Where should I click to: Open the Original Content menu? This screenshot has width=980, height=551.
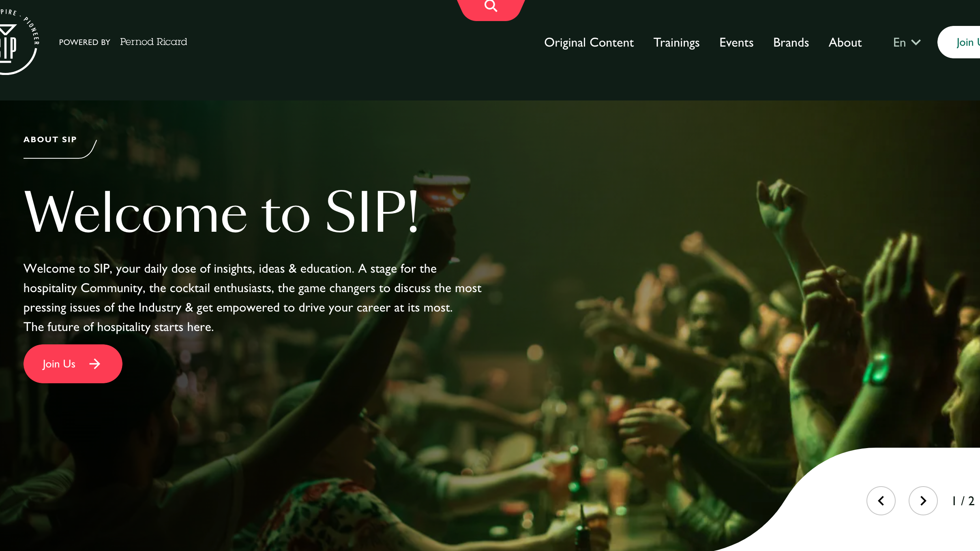[x=589, y=43]
